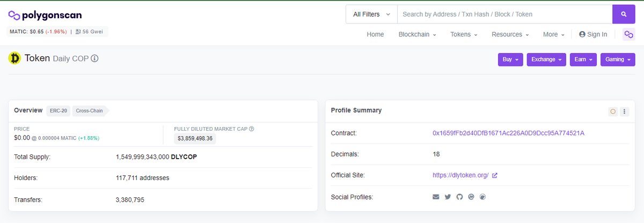Click the Decimals value 18

436,154
